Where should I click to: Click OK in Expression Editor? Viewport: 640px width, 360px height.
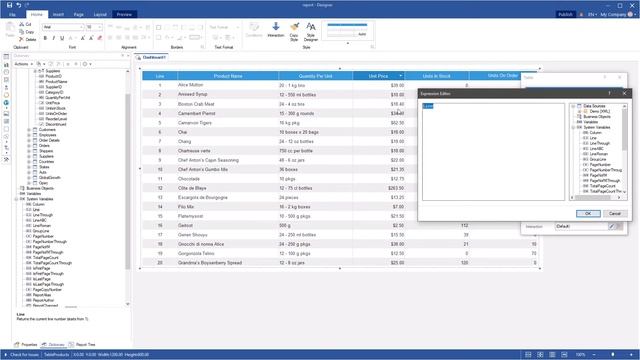pos(588,213)
